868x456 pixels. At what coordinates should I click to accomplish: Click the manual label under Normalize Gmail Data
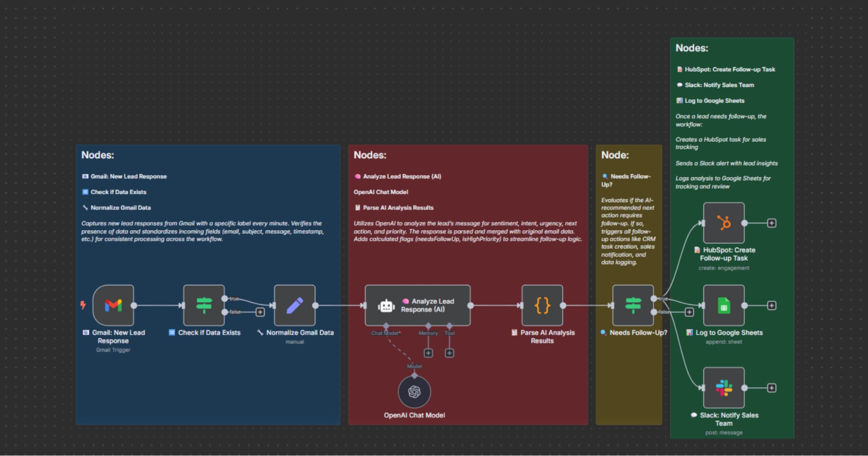(294, 342)
